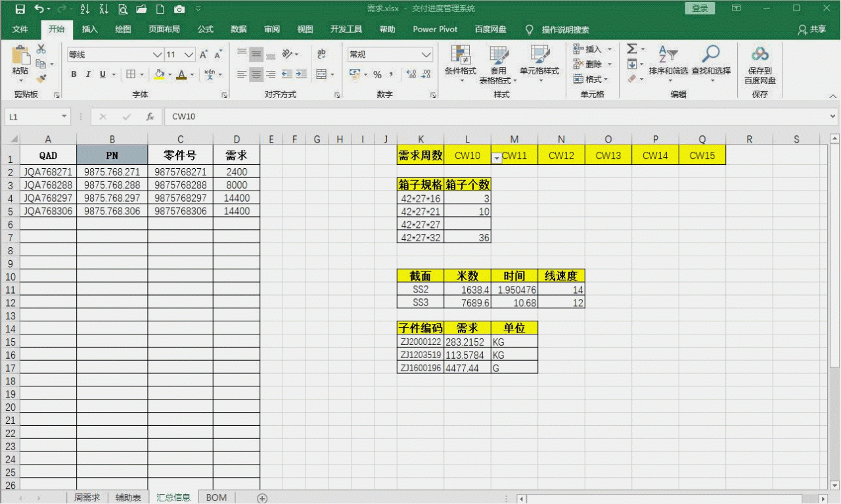Create new blank workbook icon
The height and width of the screenshot is (504, 841).
tap(160, 9)
